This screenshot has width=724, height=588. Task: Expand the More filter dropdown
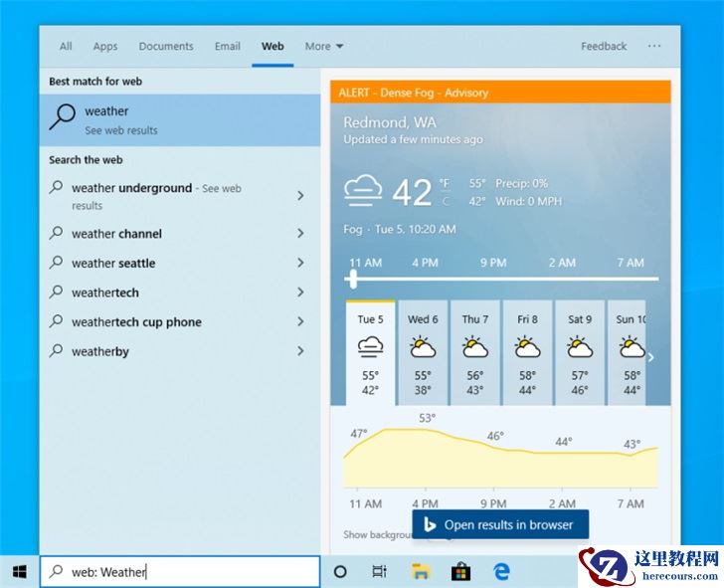(324, 46)
